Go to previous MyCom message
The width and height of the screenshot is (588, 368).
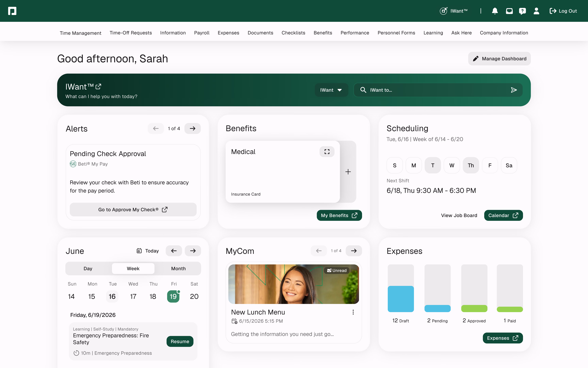click(319, 251)
